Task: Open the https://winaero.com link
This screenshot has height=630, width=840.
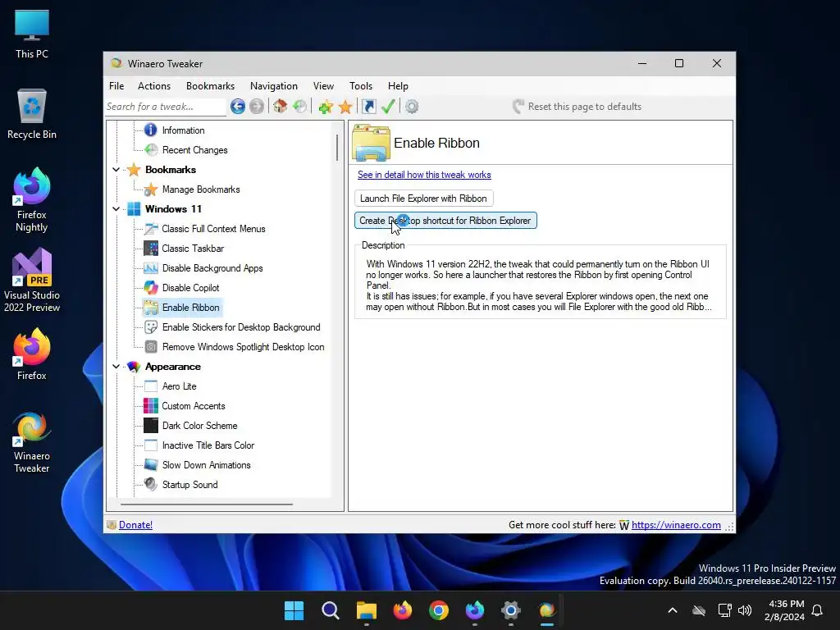Action: 676,525
